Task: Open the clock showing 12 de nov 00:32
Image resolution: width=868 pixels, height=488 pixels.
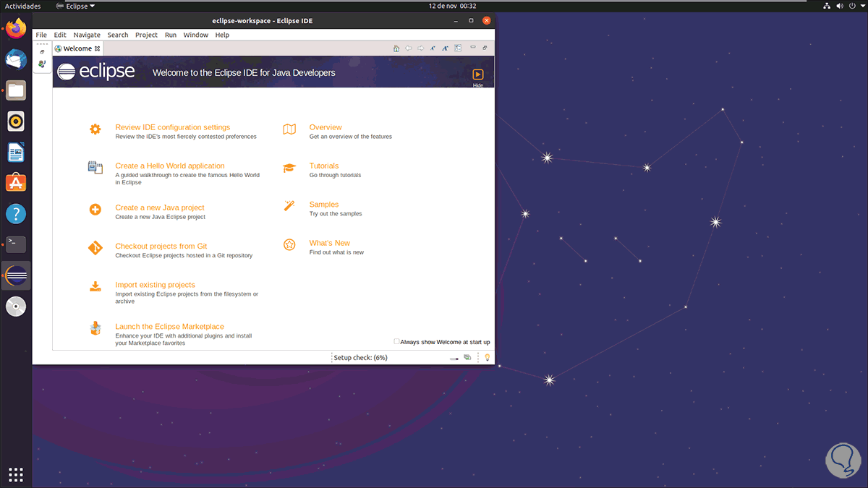Action: pos(451,6)
